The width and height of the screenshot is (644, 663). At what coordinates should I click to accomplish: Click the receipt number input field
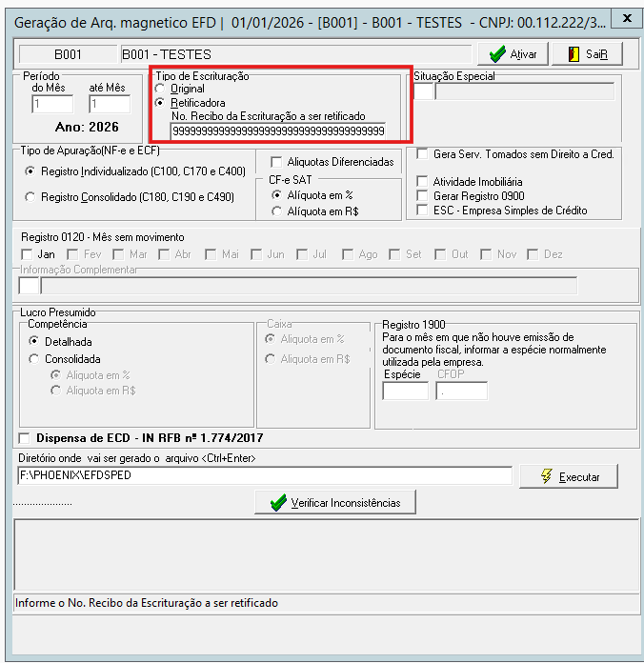click(278, 131)
